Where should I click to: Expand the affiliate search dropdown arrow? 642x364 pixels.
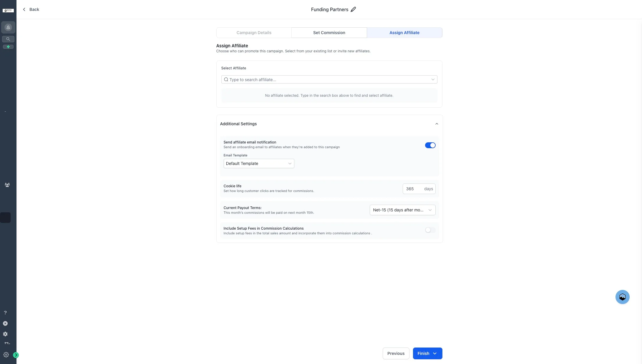[x=433, y=79]
